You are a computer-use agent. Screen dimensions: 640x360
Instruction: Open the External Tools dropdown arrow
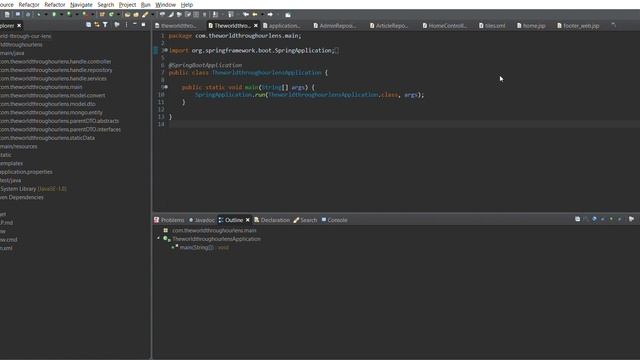(92, 14)
